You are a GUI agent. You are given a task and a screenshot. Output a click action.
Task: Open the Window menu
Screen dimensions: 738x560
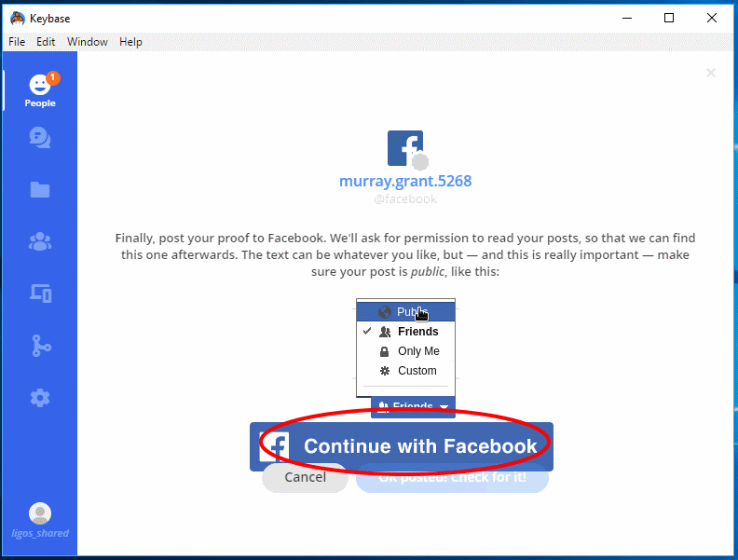tap(88, 42)
